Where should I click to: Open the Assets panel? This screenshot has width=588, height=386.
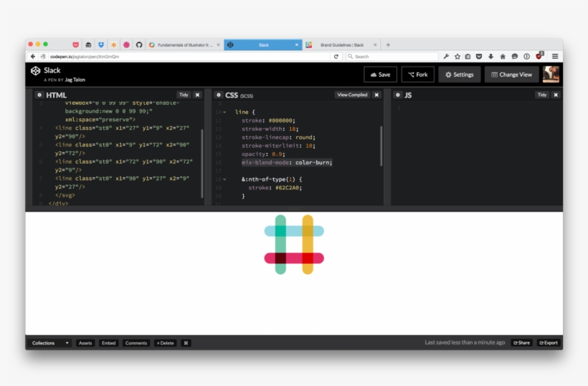pos(85,343)
